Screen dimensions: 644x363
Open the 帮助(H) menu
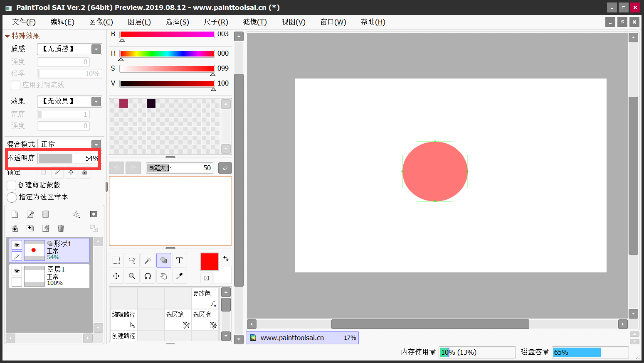click(x=373, y=22)
